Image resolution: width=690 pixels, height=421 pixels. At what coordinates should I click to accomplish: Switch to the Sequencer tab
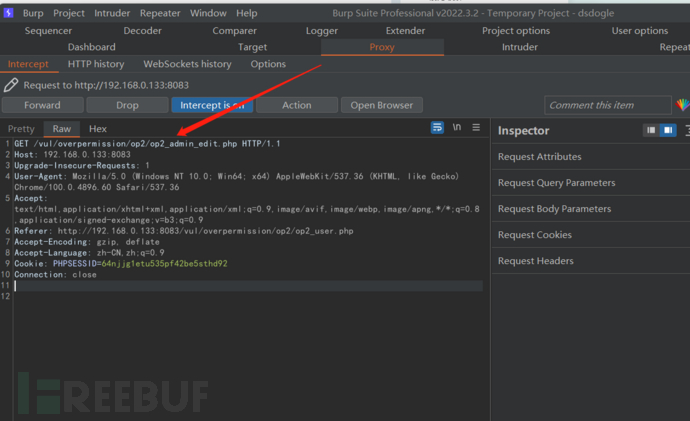[48, 31]
